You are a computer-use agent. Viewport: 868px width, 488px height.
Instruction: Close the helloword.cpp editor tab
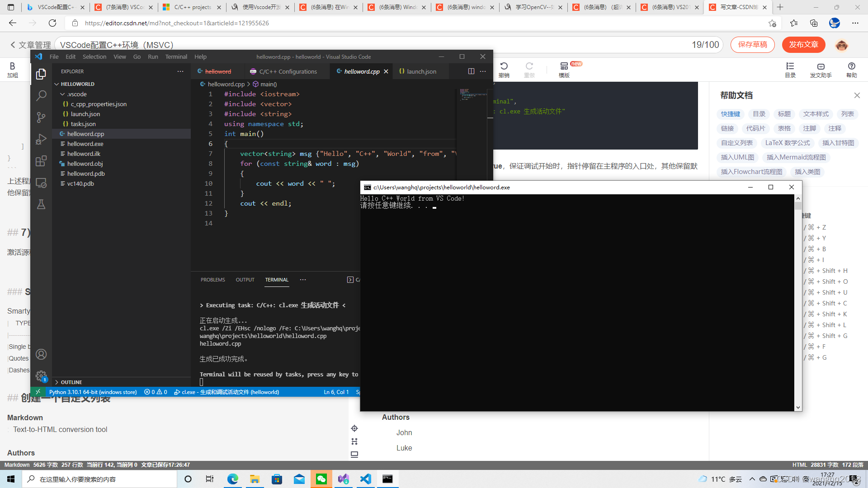[x=386, y=71]
